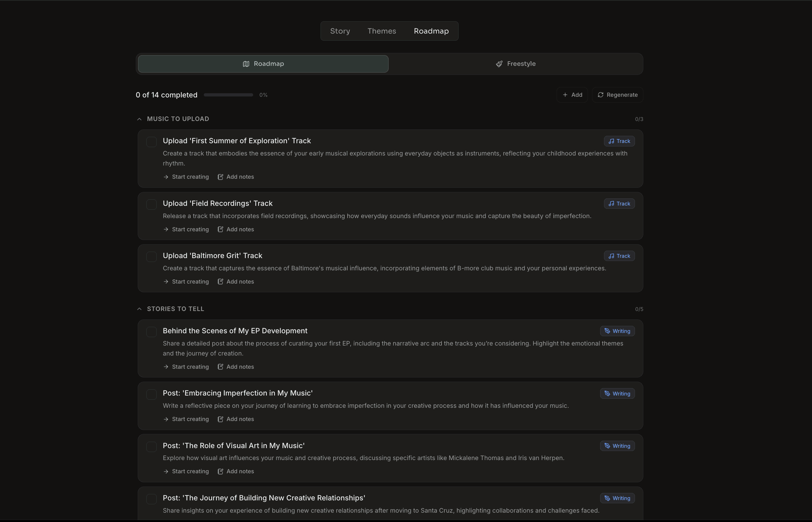This screenshot has width=812, height=522.
Task: Select the top Roadmap tab
Action: coord(431,31)
